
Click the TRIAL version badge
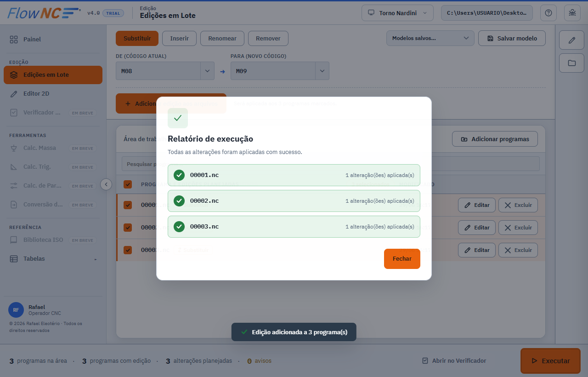(113, 13)
